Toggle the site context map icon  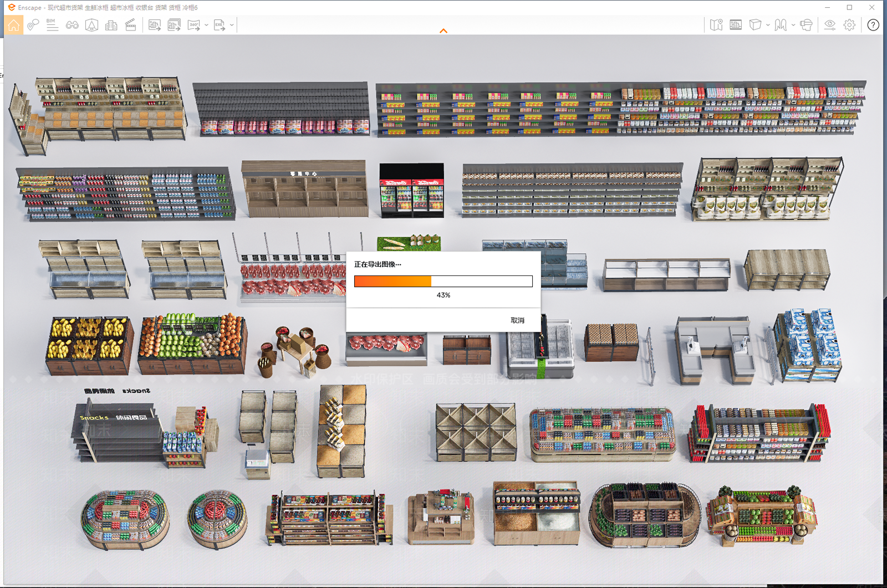click(x=716, y=25)
